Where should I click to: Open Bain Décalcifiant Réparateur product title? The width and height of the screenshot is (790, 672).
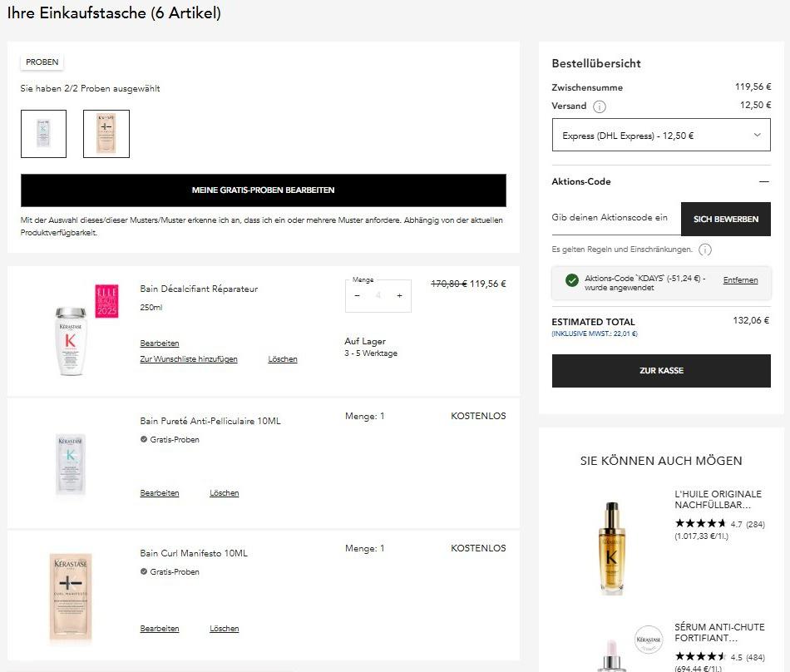pyautogui.click(x=199, y=289)
